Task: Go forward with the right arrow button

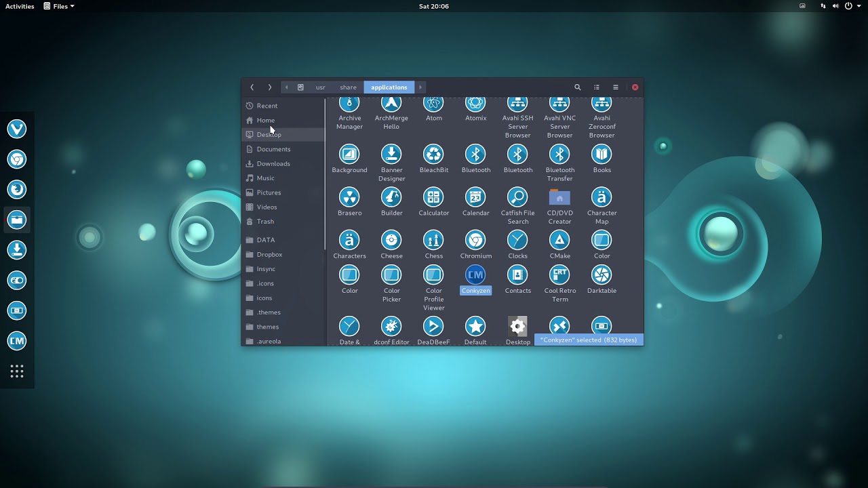Action: click(x=269, y=87)
